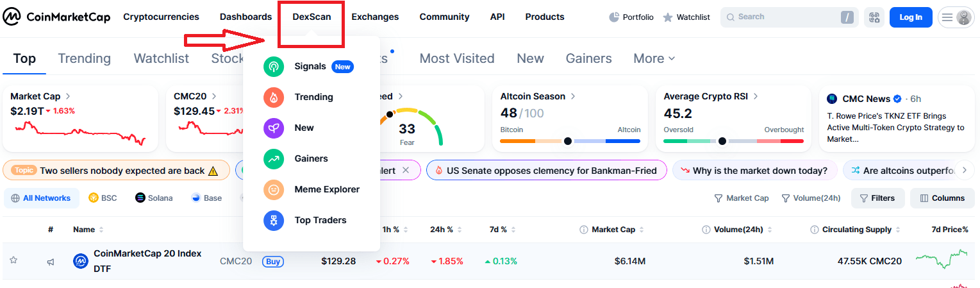Expand the Altcoin Season card chevron
The width and height of the screenshot is (980, 288).
tap(573, 96)
